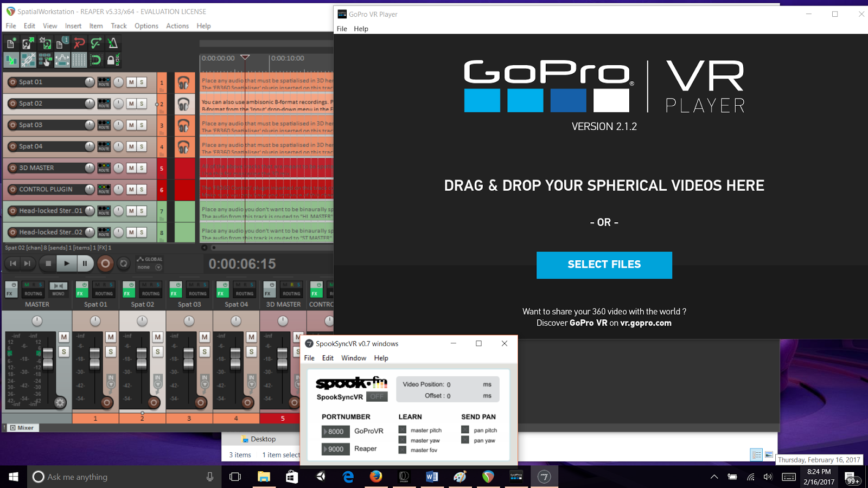Click the SELECT FILES button

(604, 265)
